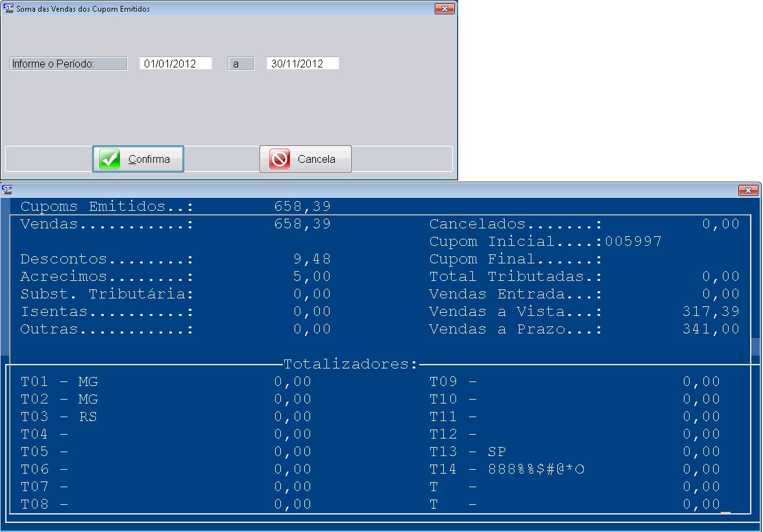The width and height of the screenshot is (763, 532).
Task: Click the Descontos value 9,48
Action: coord(312,260)
